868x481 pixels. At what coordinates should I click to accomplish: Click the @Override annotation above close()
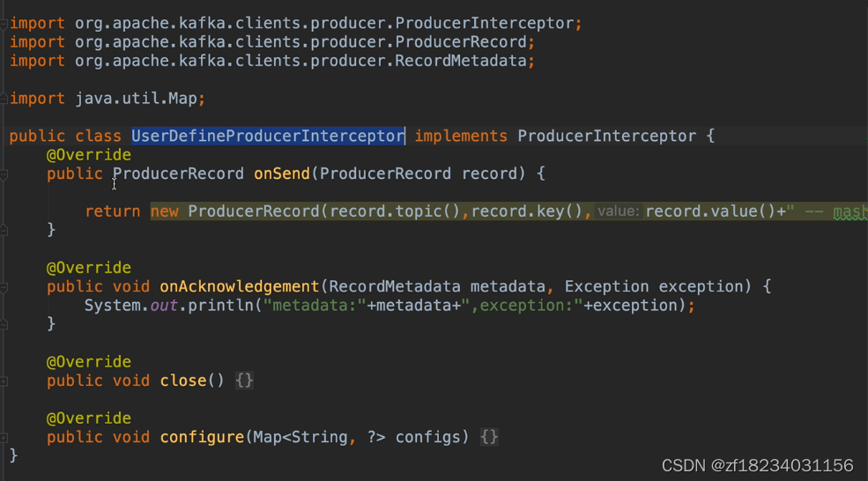pyautogui.click(x=89, y=362)
